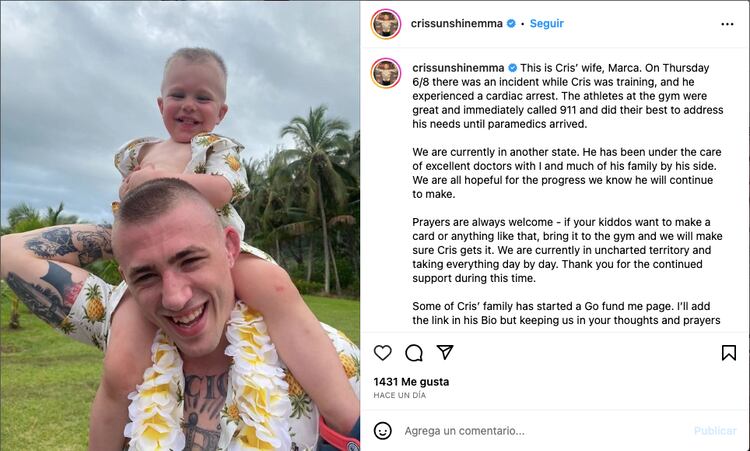Click the verified badge in the header
750x451 pixels.
[x=511, y=23]
